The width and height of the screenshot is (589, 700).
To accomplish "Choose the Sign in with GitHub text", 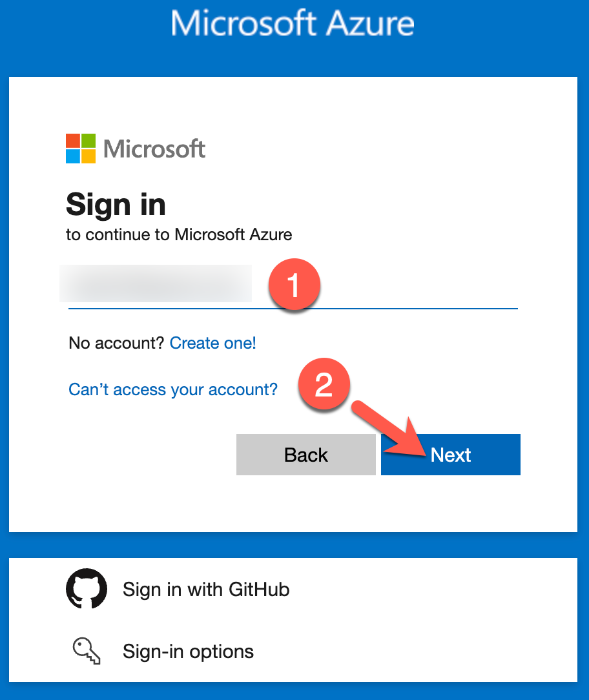I will tap(206, 590).
